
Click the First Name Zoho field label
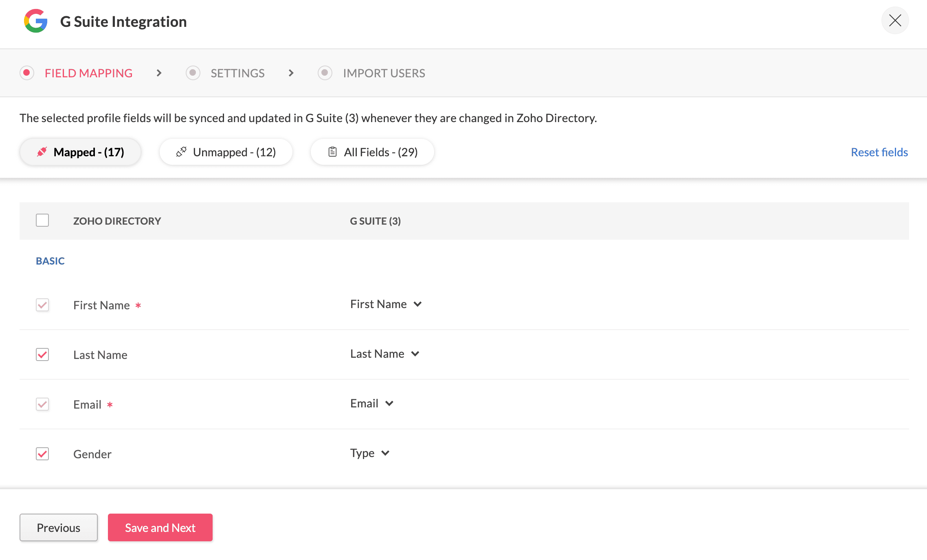point(101,305)
